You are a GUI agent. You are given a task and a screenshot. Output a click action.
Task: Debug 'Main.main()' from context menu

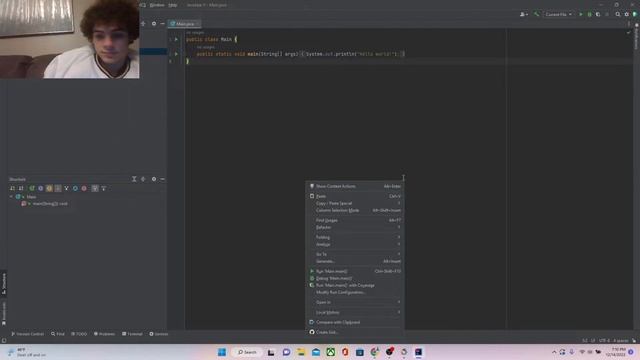click(x=355, y=278)
